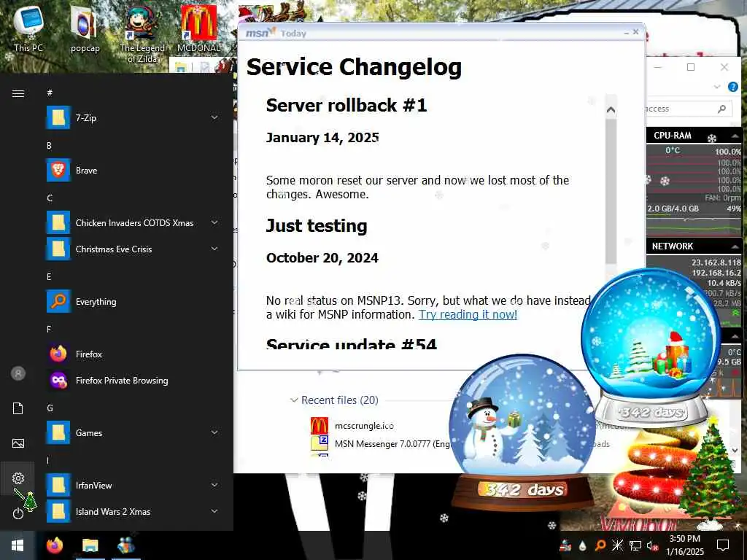The image size is (747, 560).
Task: Open the Games folder in Start menu
Action: [x=133, y=432]
